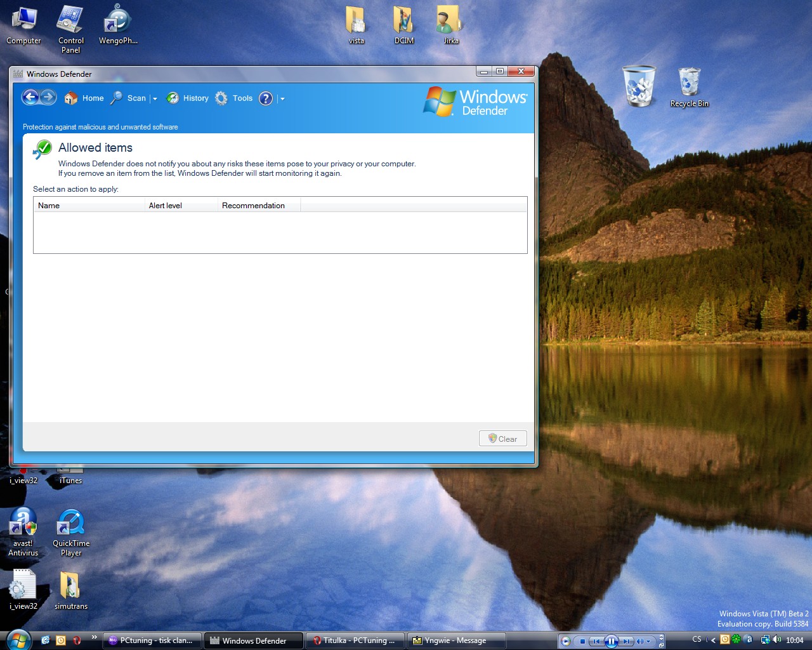Click the network connection tray icon
Screen dimensions: 812x650
765,640
